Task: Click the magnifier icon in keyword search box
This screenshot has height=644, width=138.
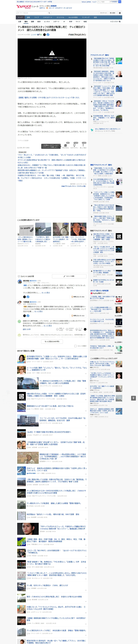Action: [49, 13]
